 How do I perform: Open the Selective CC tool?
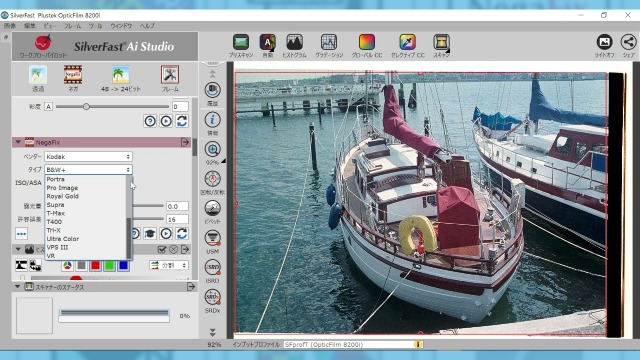(407, 42)
